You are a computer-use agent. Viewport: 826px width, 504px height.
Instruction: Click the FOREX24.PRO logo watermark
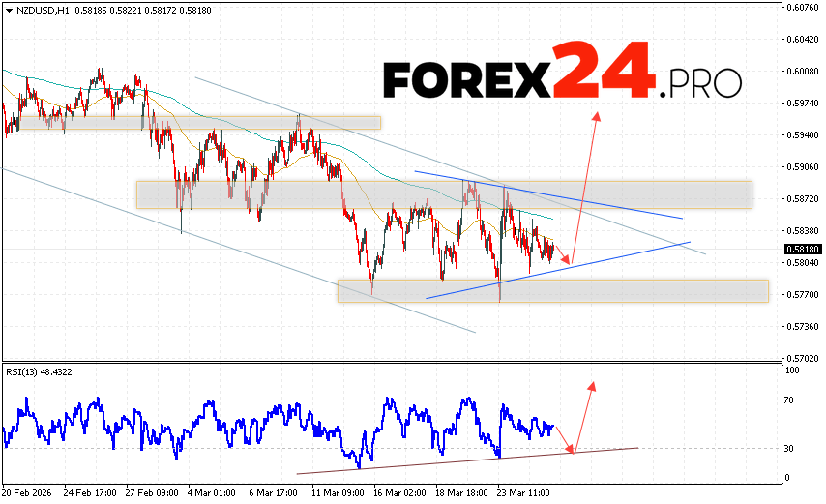tap(562, 79)
